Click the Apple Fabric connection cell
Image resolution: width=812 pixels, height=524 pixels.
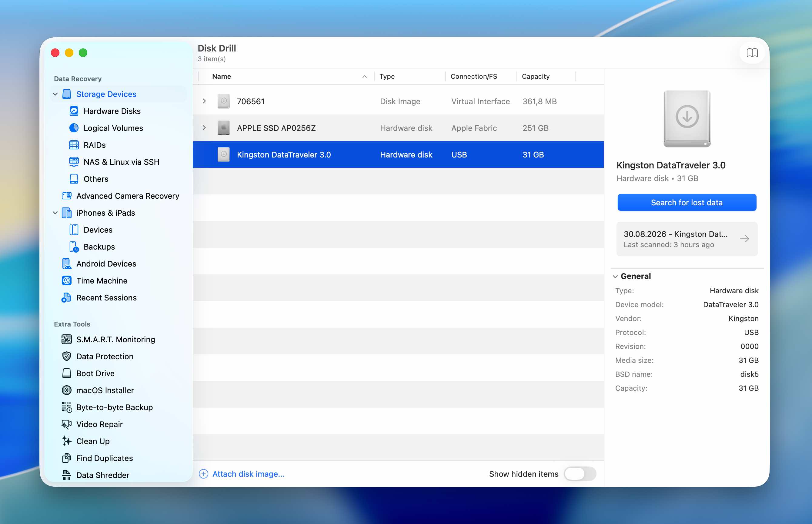point(474,128)
